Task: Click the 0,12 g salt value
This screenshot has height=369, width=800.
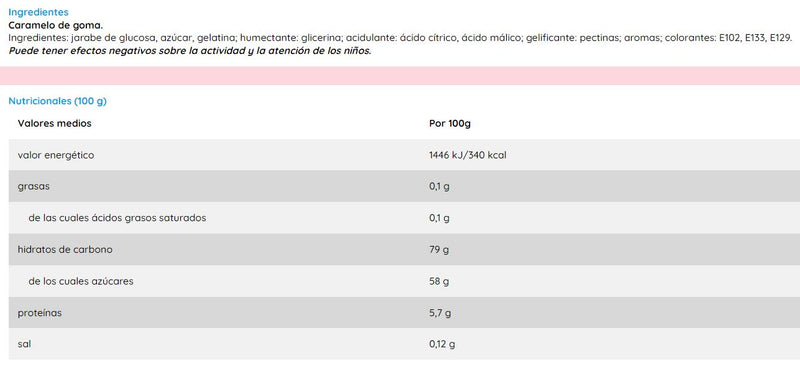Action: click(x=442, y=345)
